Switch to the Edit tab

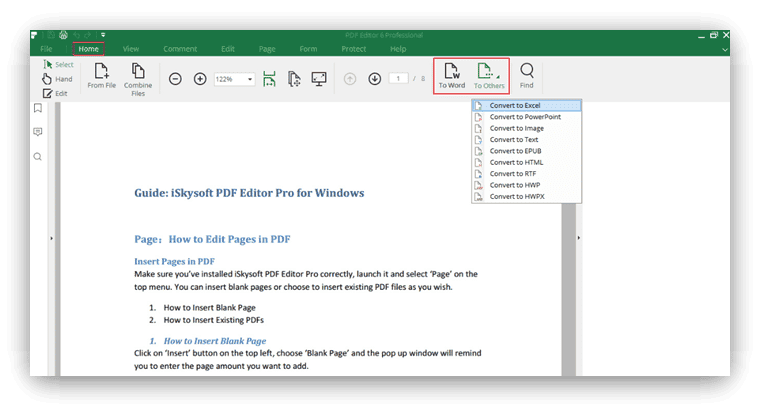228,49
